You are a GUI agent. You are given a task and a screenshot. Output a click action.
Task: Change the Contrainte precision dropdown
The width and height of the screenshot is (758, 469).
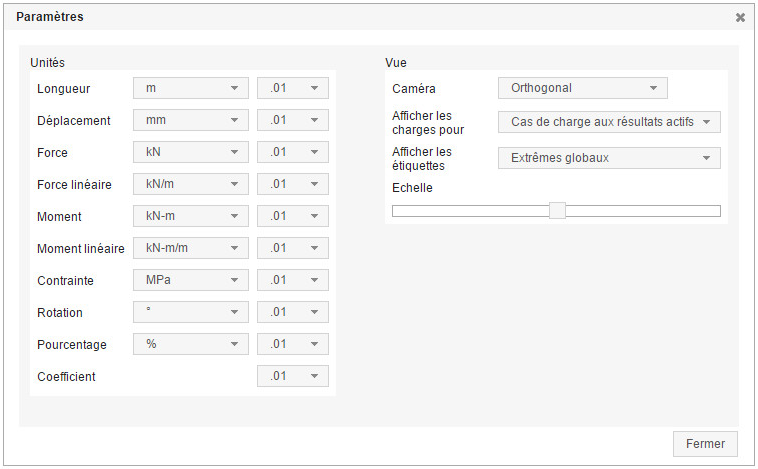click(x=292, y=280)
